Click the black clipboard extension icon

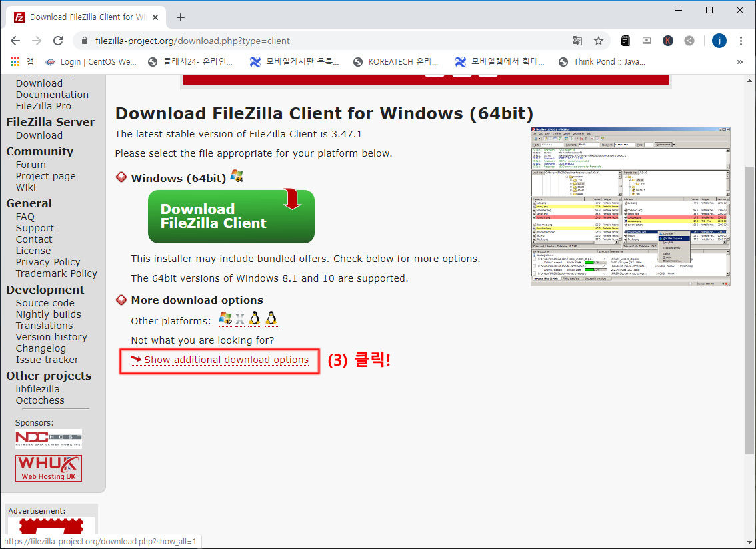tap(625, 41)
